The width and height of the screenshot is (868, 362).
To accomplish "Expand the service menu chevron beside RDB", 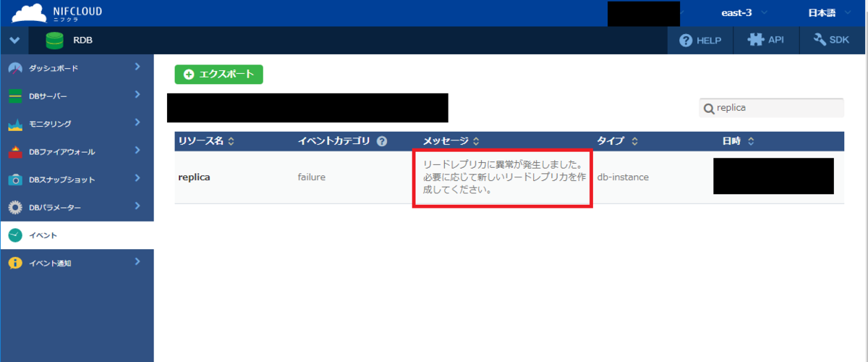I will coord(14,41).
